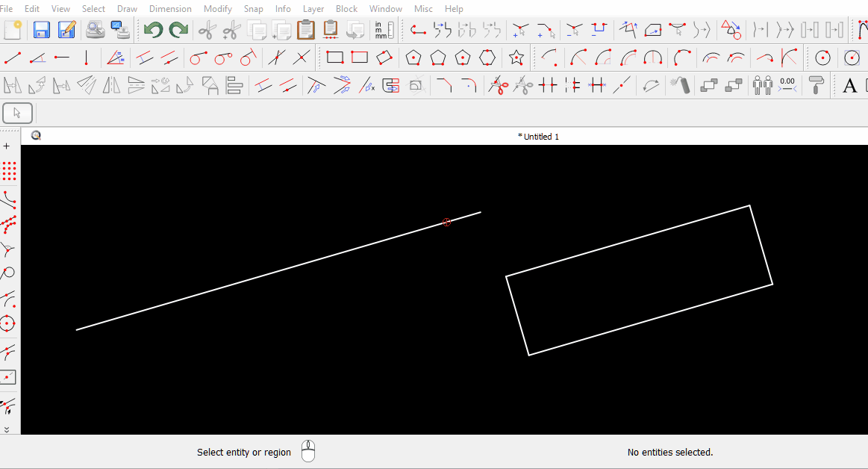
Task: Click the "No entities selected." status text
Action: tap(670, 453)
